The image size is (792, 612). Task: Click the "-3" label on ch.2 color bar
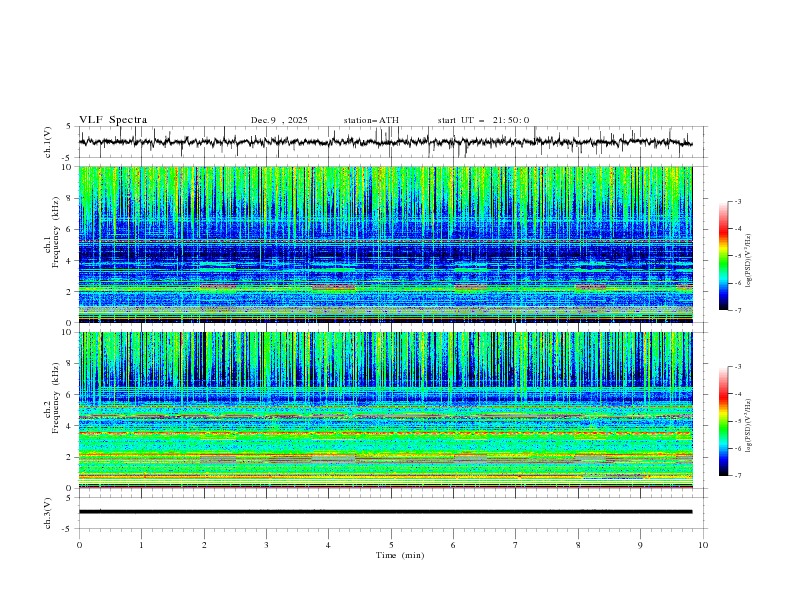(x=737, y=367)
